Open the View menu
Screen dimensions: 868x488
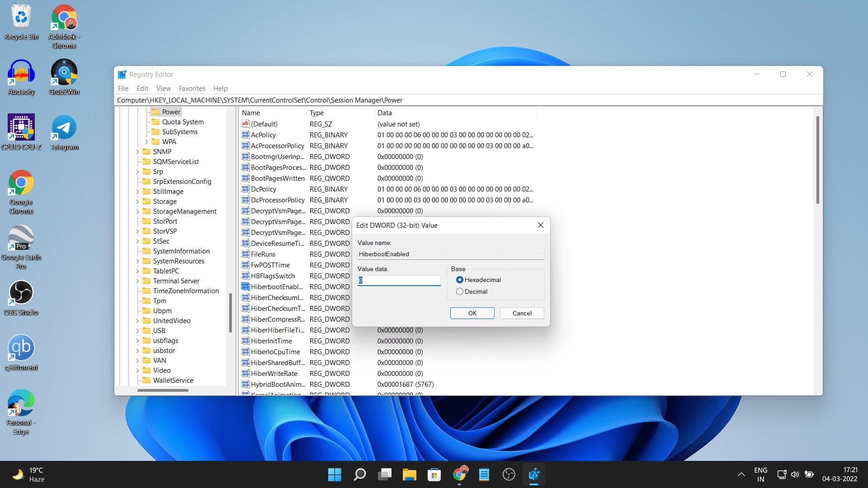[x=163, y=88]
